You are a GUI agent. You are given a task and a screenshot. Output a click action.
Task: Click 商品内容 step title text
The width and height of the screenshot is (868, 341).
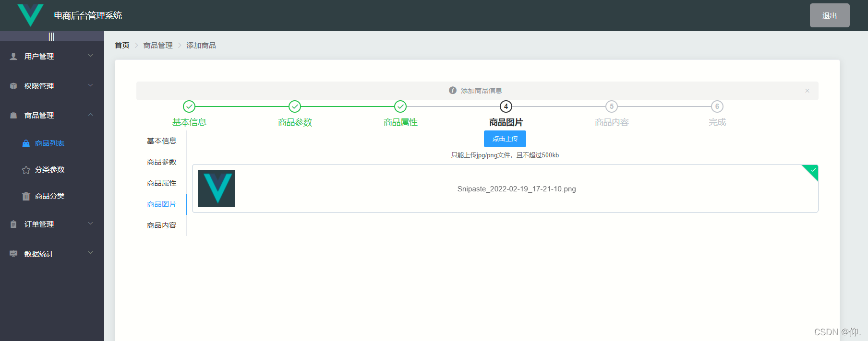coord(612,122)
